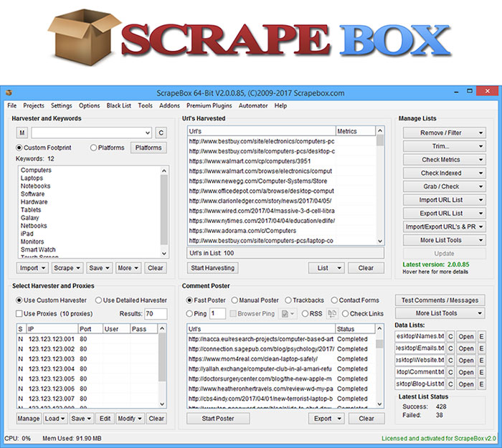
Task: Open the Scrape dropdown under keywords
Action: 67,268
